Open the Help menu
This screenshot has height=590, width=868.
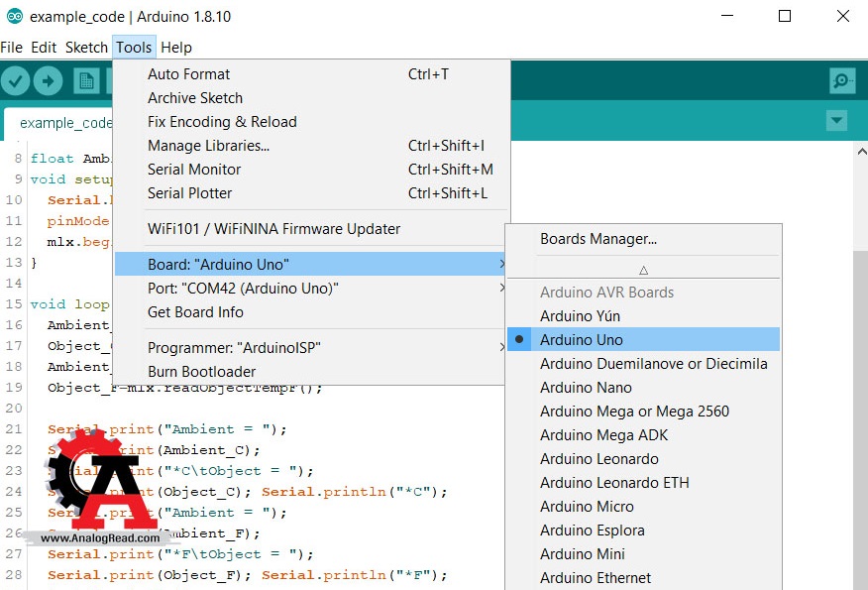[176, 48]
